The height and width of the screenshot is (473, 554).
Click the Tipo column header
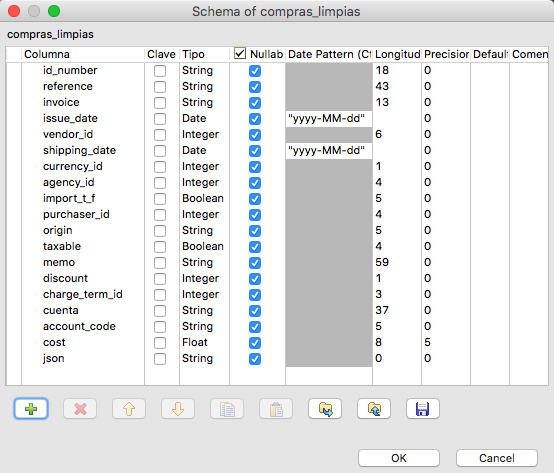(205, 54)
